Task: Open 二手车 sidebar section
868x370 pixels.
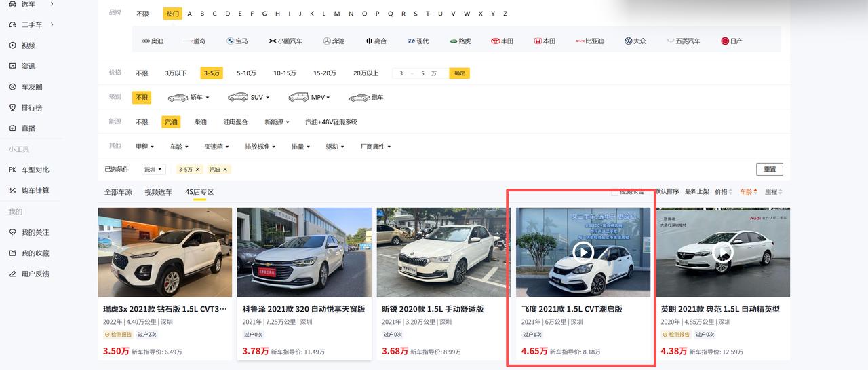Action: pos(31,25)
